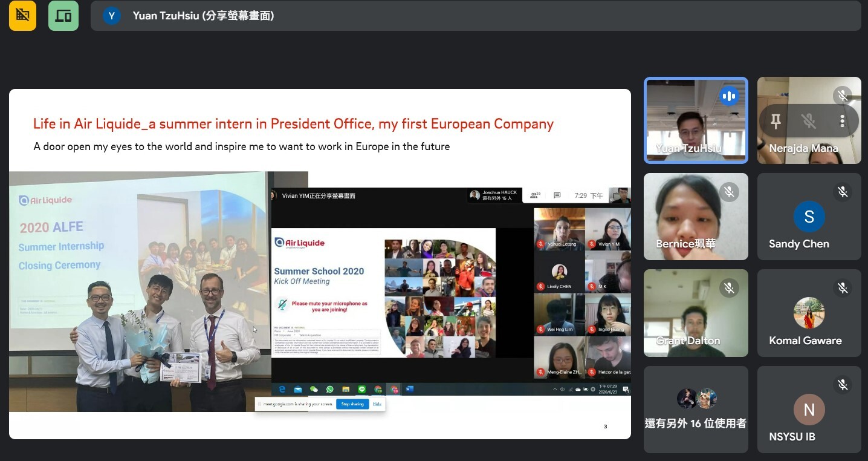Select Bernice珮華's video tile

click(696, 217)
